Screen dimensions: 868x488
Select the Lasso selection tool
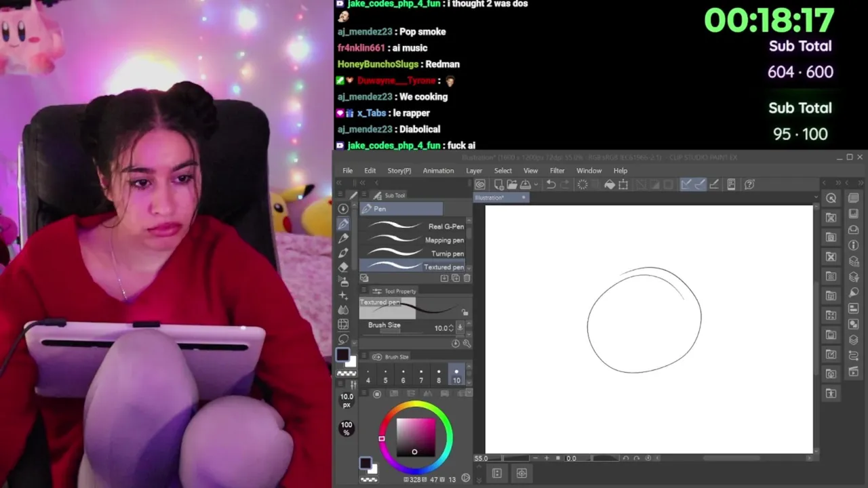(343, 338)
